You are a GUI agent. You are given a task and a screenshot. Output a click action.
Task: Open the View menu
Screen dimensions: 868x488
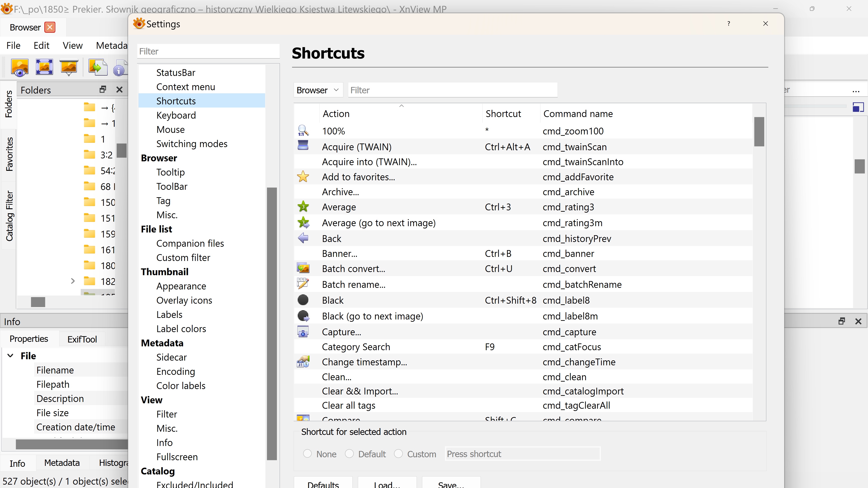tap(72, 45)
